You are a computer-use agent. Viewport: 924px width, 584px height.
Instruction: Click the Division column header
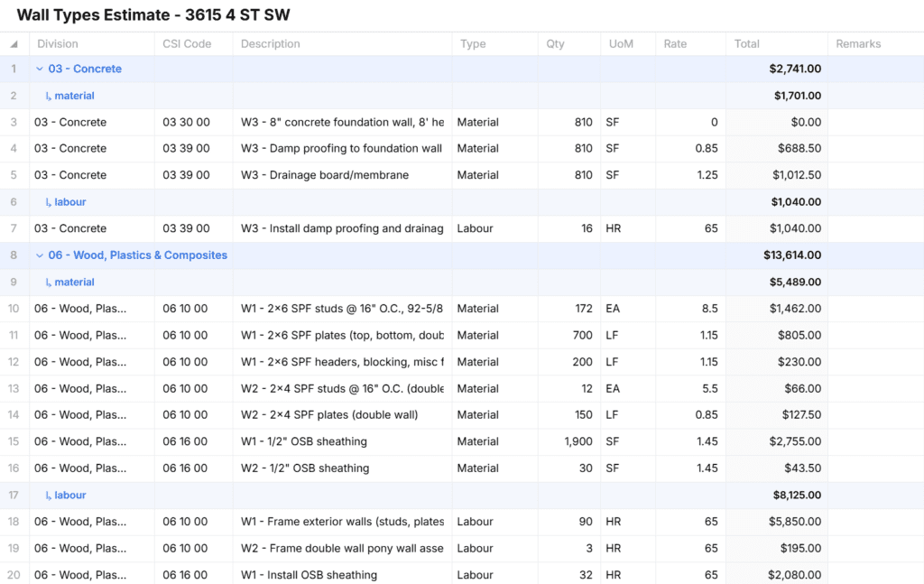click(x=58, y=43)
